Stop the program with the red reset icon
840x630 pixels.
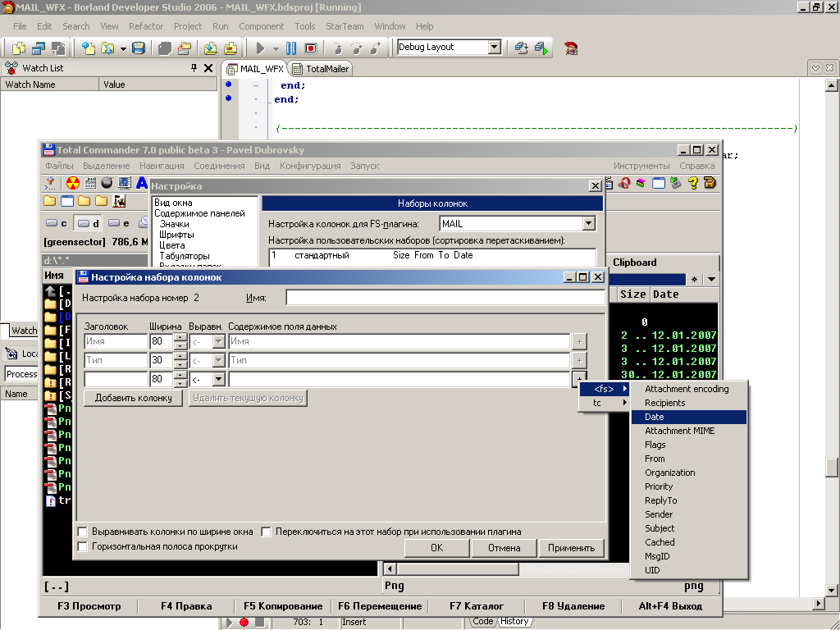pos(310,48)
